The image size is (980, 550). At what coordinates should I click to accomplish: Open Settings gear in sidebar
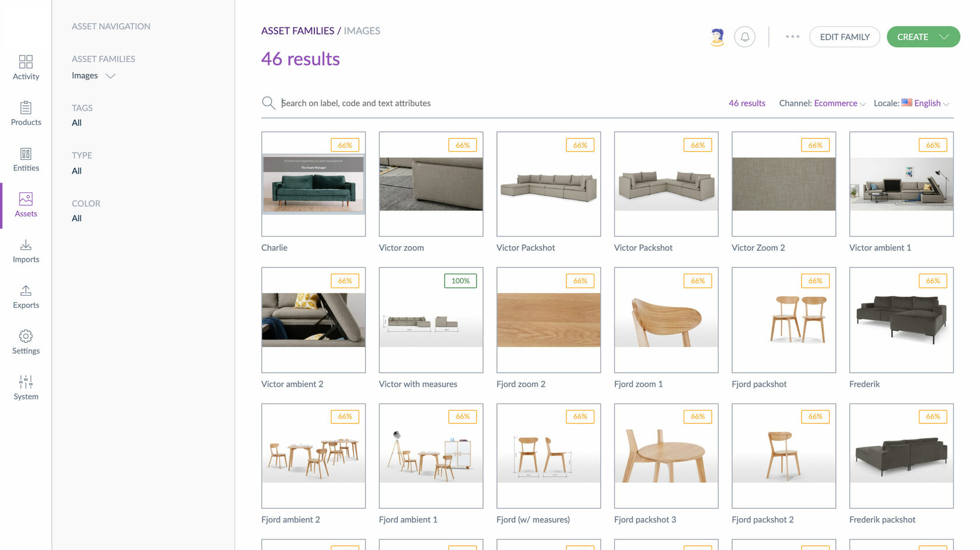pos(26,336)
